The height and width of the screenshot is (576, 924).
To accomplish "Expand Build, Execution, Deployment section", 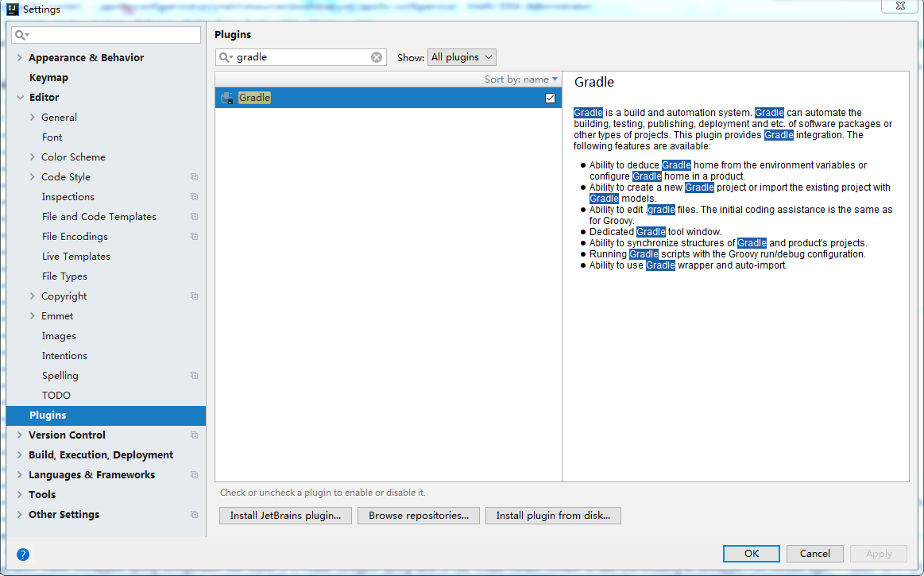I will point(20,455).
